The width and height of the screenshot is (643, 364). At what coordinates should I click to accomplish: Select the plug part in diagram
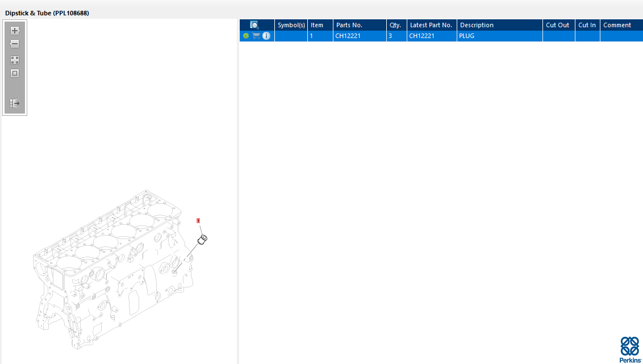click(x=203, y=239)
